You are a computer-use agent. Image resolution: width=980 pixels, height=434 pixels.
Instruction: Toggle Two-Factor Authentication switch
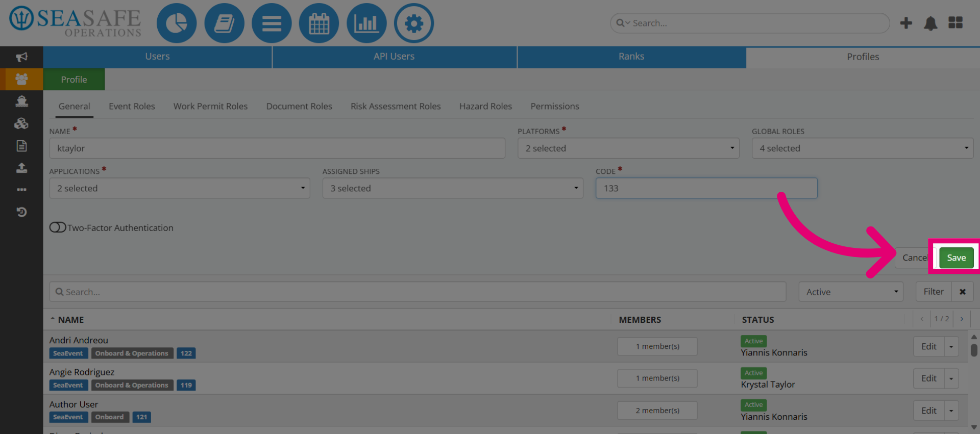coord(58,227)
